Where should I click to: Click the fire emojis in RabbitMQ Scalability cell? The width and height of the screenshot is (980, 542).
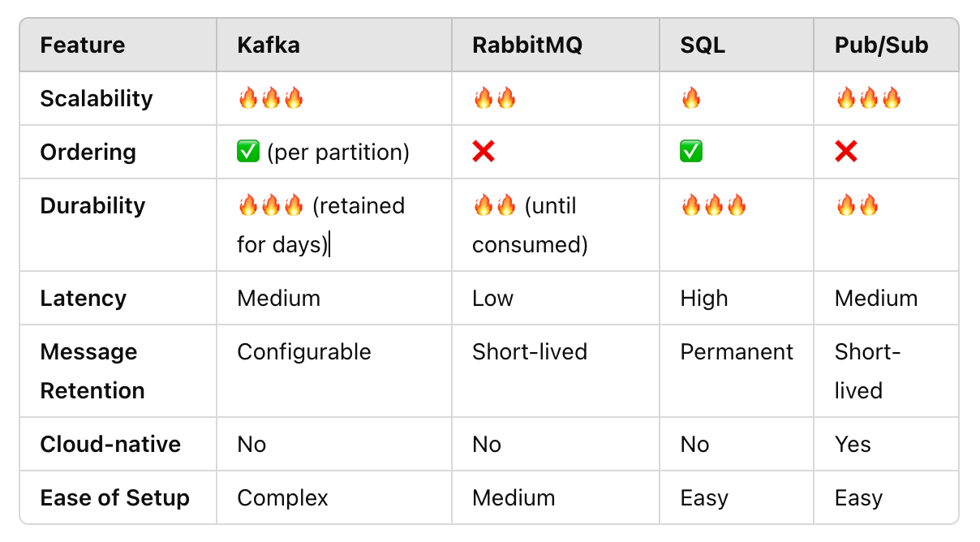point(495,99)
